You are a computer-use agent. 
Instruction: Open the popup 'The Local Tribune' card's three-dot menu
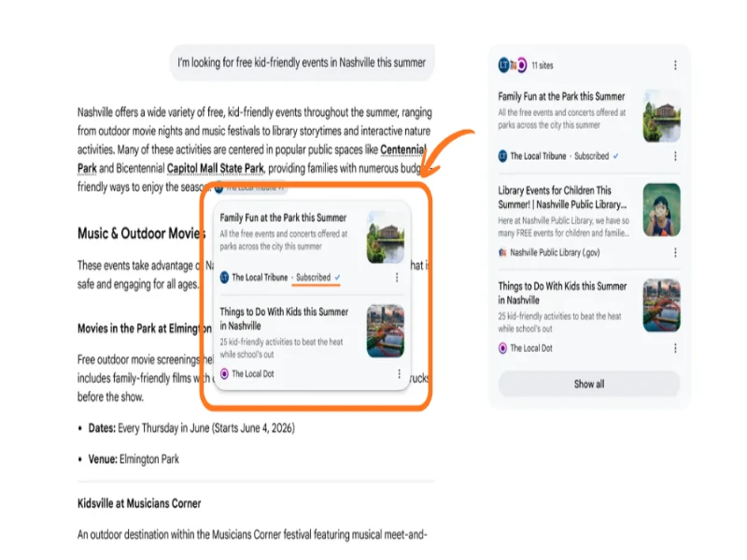[397, 277]
